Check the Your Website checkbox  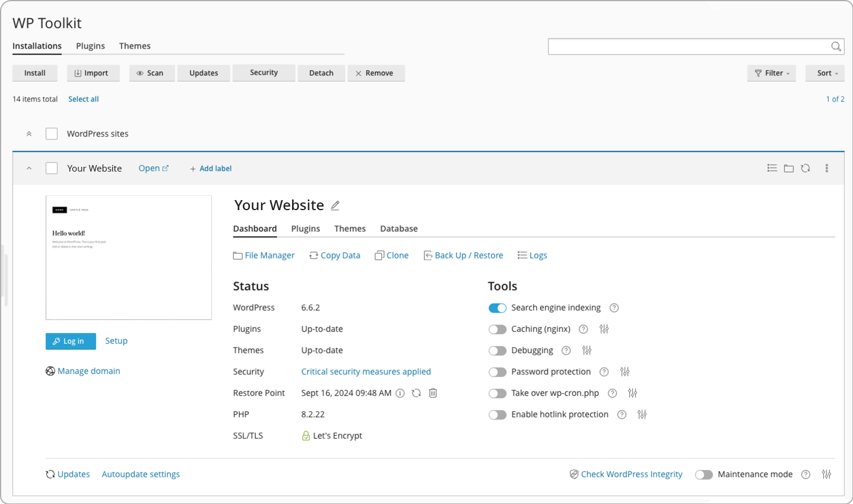(52, 168)
